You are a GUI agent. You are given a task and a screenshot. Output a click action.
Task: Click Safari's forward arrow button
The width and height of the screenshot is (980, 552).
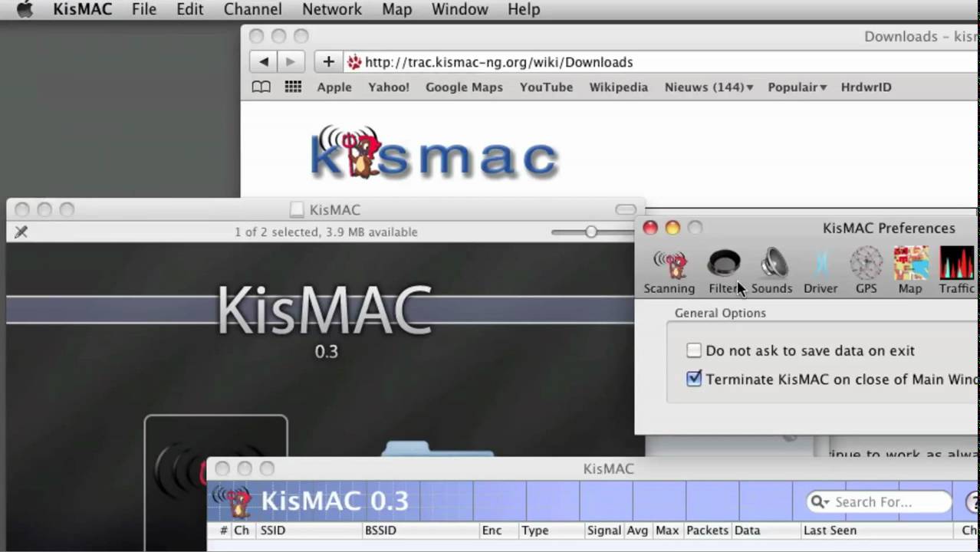(290, 62)
